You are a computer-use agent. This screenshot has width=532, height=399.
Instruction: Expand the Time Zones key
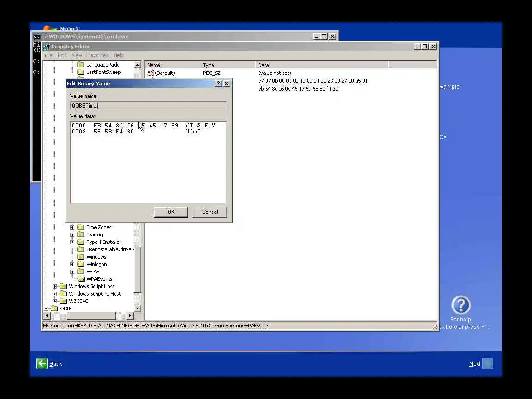coord(72,227)
